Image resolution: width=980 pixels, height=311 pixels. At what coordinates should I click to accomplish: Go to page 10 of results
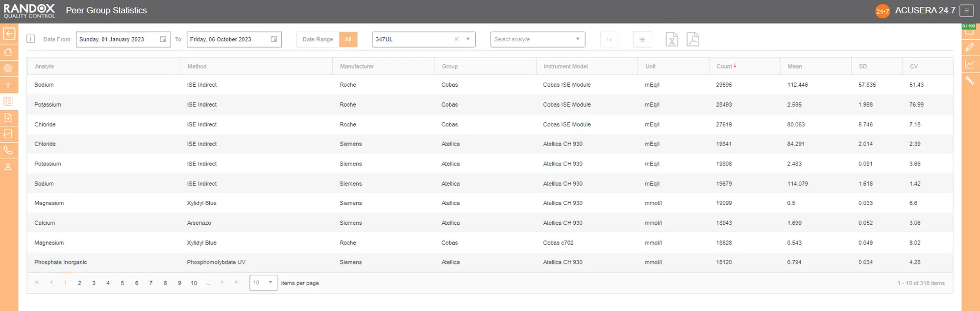pyautogui.click(x=194, y=283)
